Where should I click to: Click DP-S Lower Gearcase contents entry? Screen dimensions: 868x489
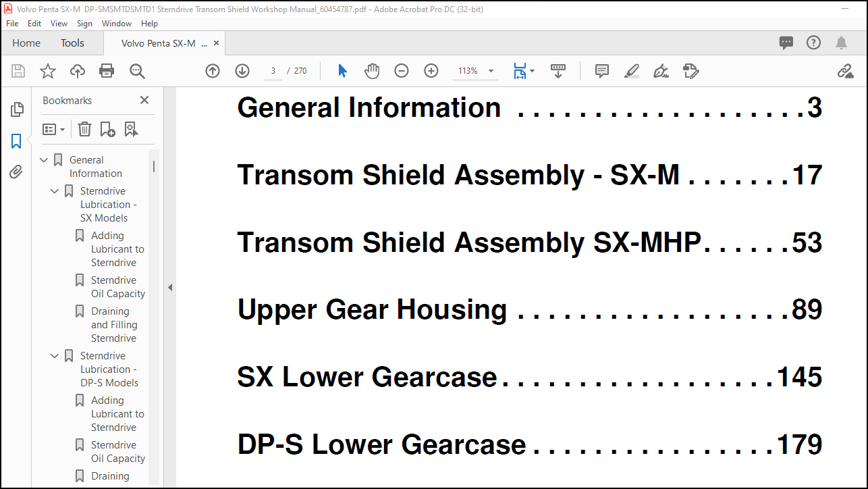pyautogui.click(x=530, y=444)
